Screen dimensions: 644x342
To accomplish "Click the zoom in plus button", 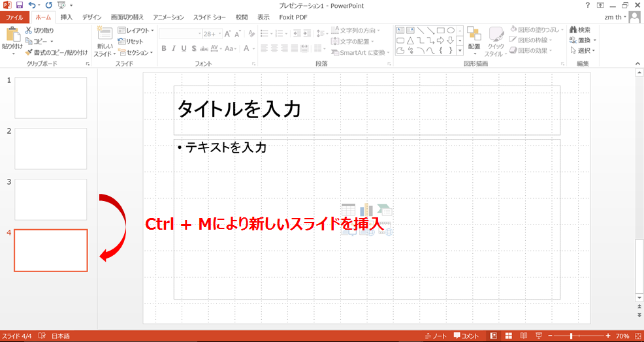I will point(608,335).
